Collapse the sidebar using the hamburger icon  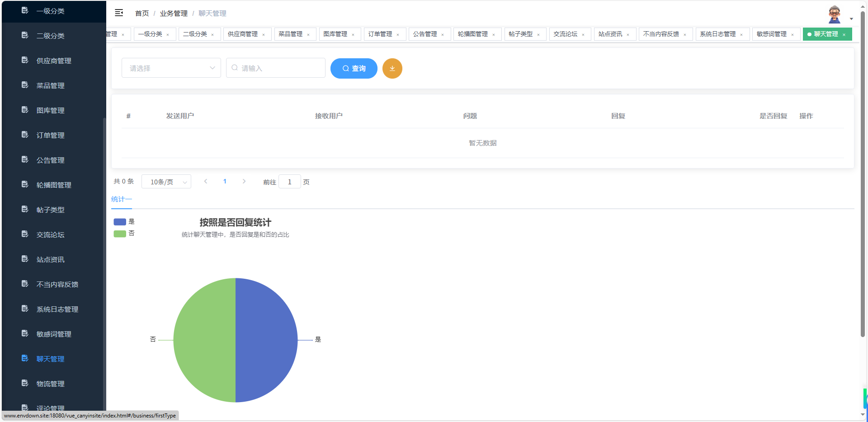coord(118,13)
